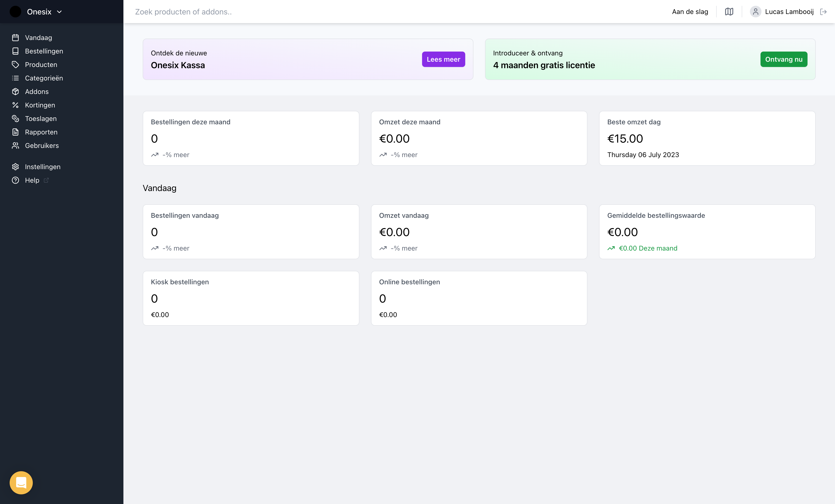Click the Instellingen gear icon

(15, 167)
